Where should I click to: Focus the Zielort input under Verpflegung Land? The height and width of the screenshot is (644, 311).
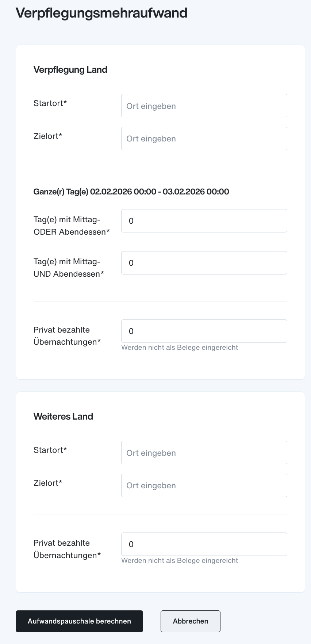(204, 139)
